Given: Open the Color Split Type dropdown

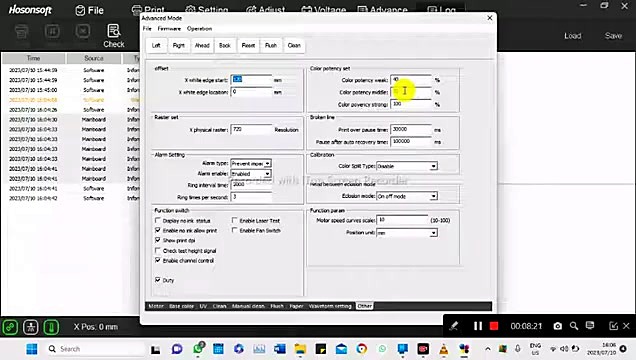Looking at the screenshot, I should click(407, 166).
